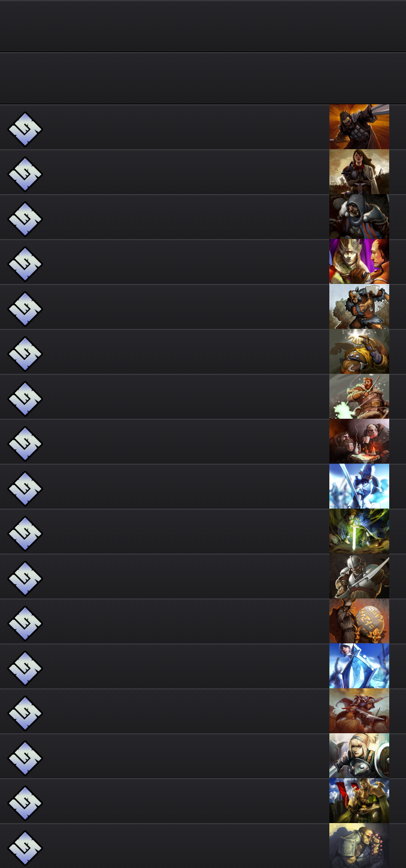Click the row body of the blonde shield-maiden card
Viewport: 406px width, 868px height.
(x=203, y=756)
